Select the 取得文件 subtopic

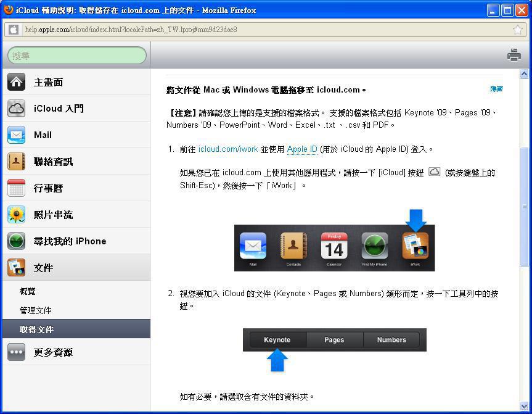(76, 329)
